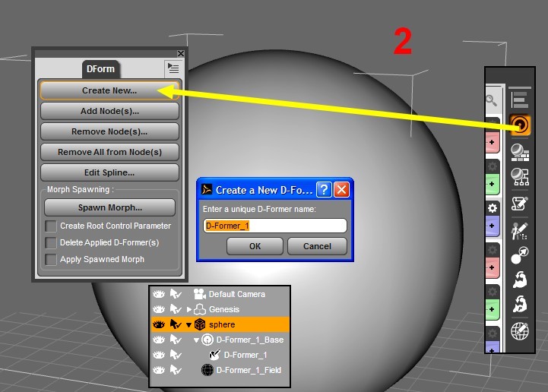Click the Genesis figure type icon
The height and width of the screenshot is (392, 548).
200,309
